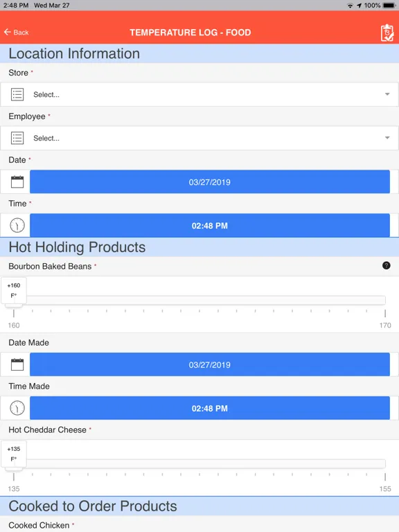Tap the calendar icon beside Date Made
The width and height of the screenshot is (399, 532).
pyautogui.click(x=17, y=364)
